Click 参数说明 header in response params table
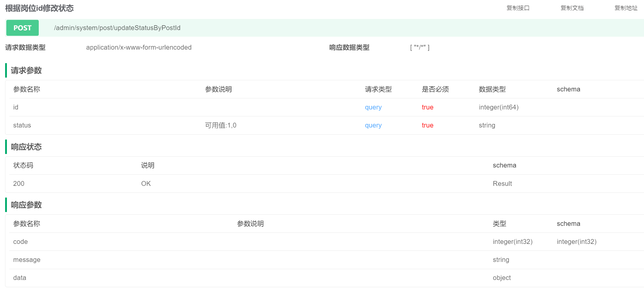 [x=251, y=224]
